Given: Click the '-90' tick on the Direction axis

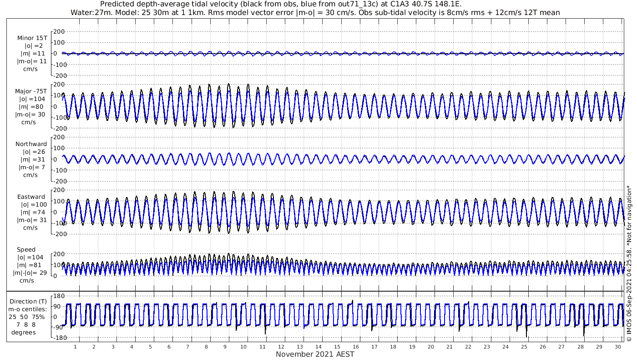Looking at the screenshot, I should coord(59,328).
